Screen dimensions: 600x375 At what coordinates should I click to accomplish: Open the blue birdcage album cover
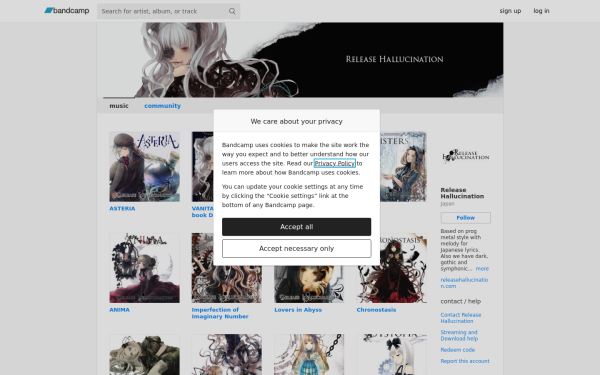(309, 355)
